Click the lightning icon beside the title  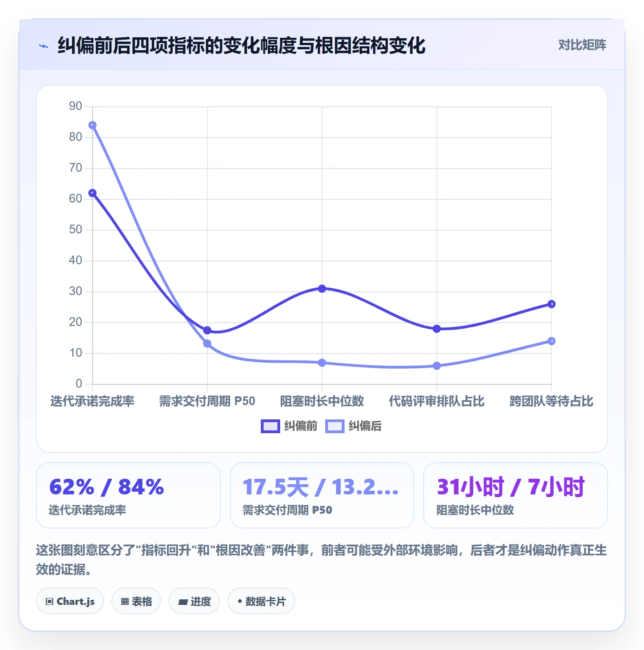point(44,46)
